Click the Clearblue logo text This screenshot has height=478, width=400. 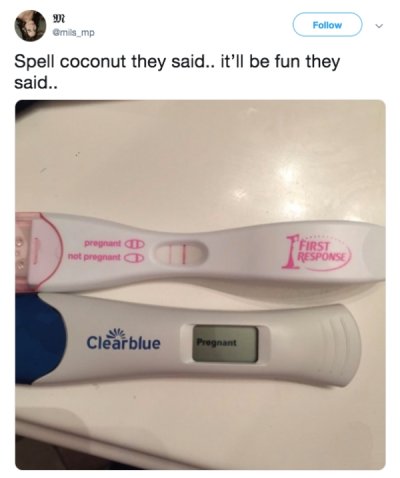[x=123, y=343]
